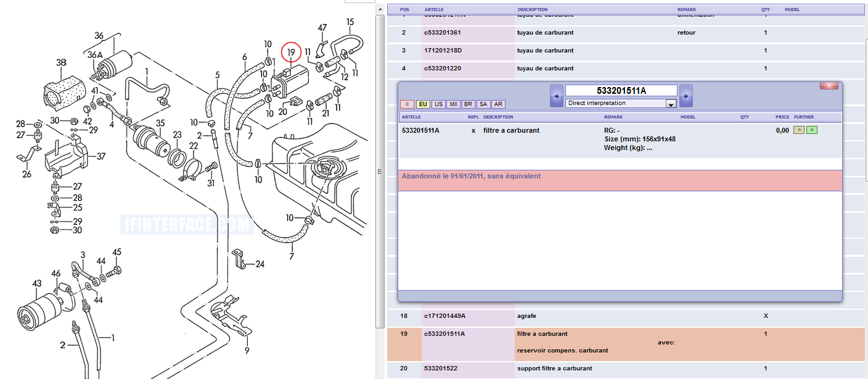
Task: Click callout 21 on the diagram
Action: pos(325,114)
